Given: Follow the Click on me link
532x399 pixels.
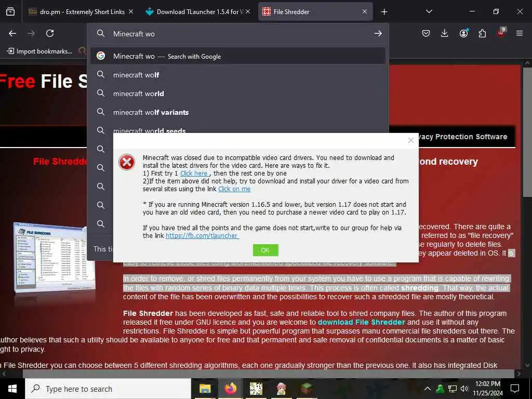Looking at the screenshot, I should [x=234, y=189].
